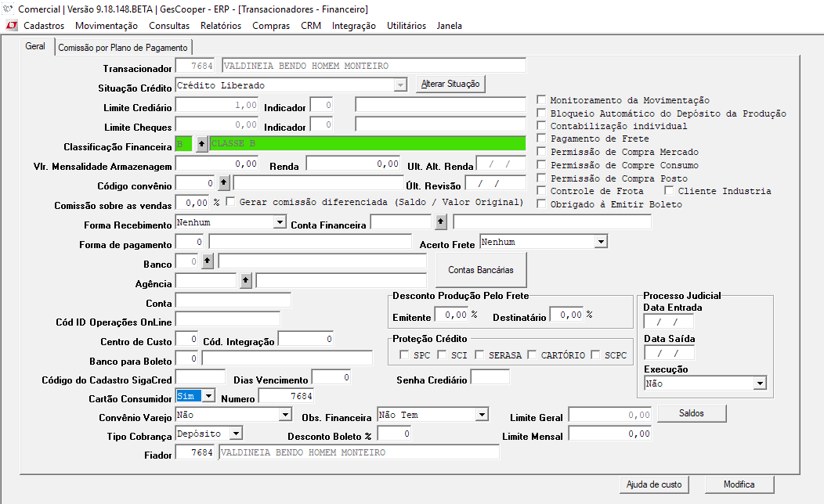Screen dimensions: 824x504
Task: Open the Forma Recebimento dropdown
Action: (x=280, y=223)
